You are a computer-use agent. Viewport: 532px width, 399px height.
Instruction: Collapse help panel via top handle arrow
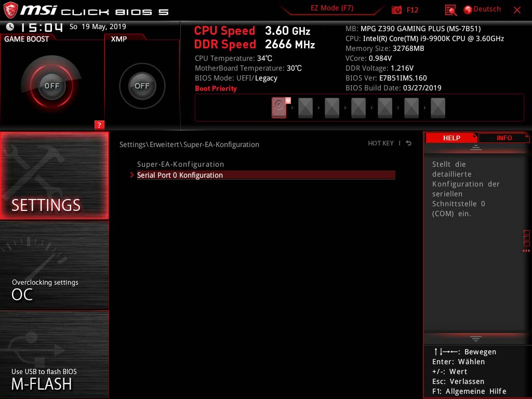point(476,147)
